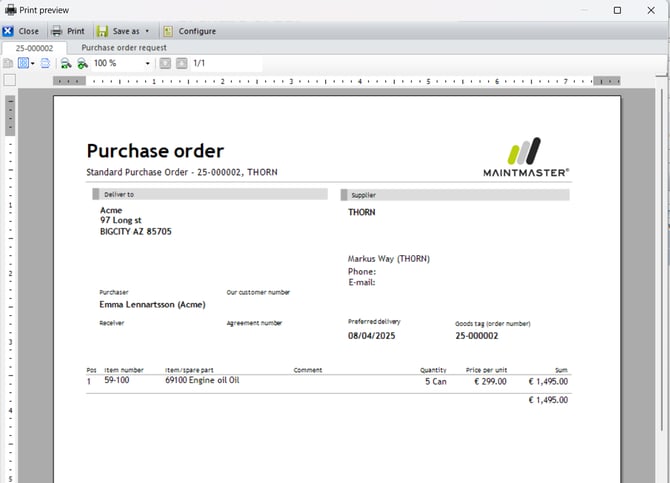The width and height of the screenshot is (670, 483).
Task: Click the Our customer number label
Action: [x=258, y=292]
